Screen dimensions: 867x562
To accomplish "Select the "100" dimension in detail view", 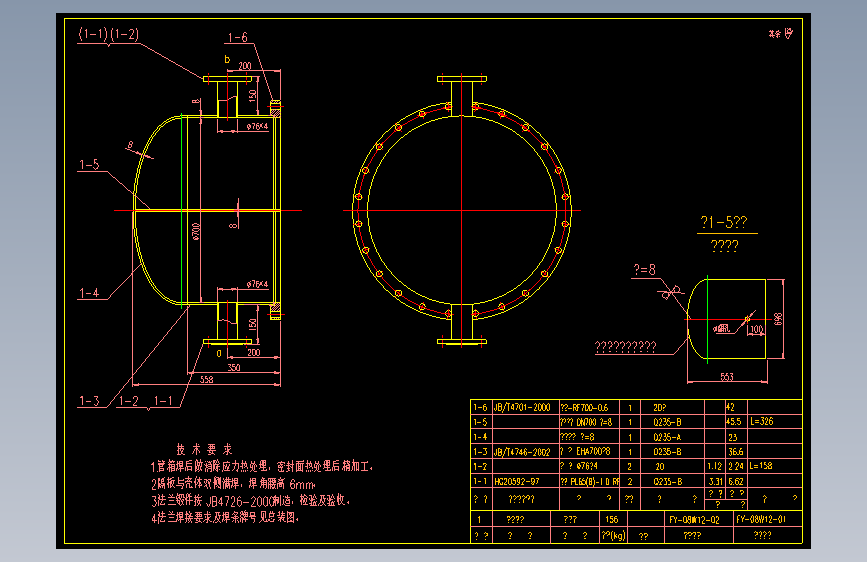I will [756, 329].
